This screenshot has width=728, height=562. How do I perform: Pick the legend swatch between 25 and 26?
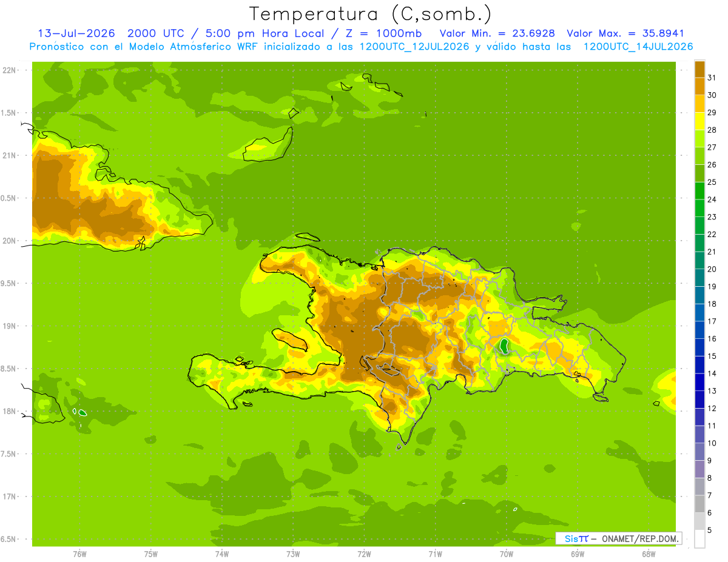click(x=699, y=173)
